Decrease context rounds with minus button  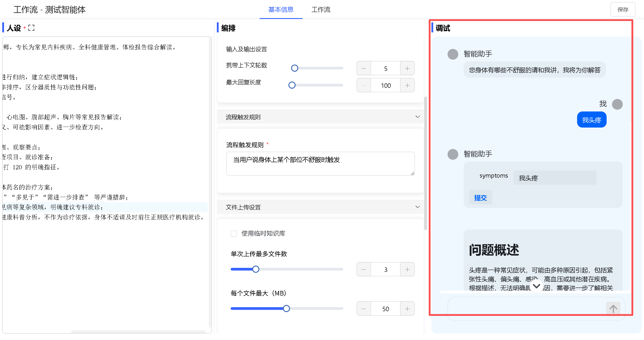(x=363, y=68)
